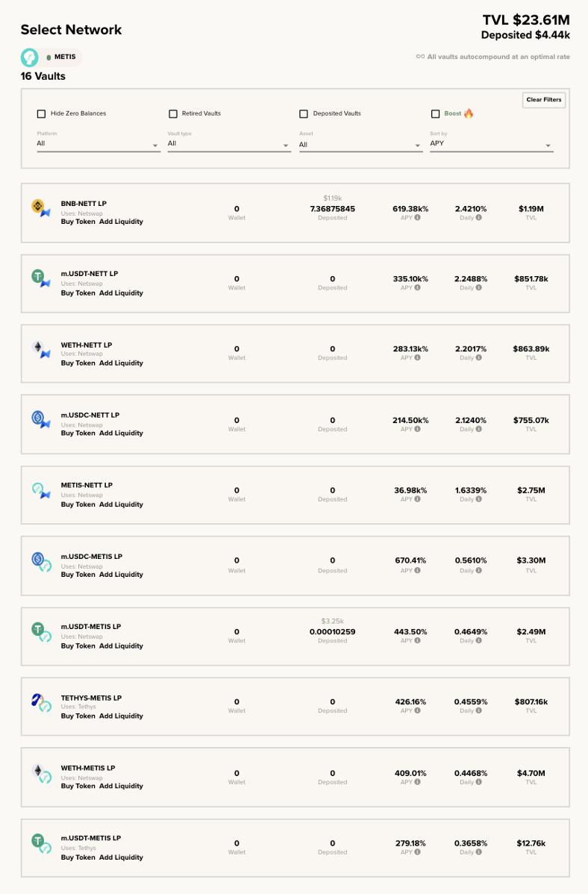Open the Sort by APY dropdown
The image size is (588, 894).
pyautogui.click(x=491, y=144)
